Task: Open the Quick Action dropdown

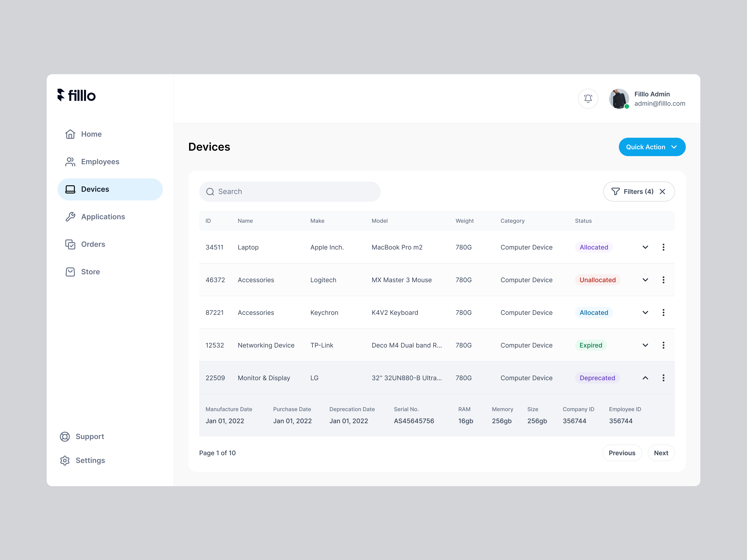Action: (652, 147)
